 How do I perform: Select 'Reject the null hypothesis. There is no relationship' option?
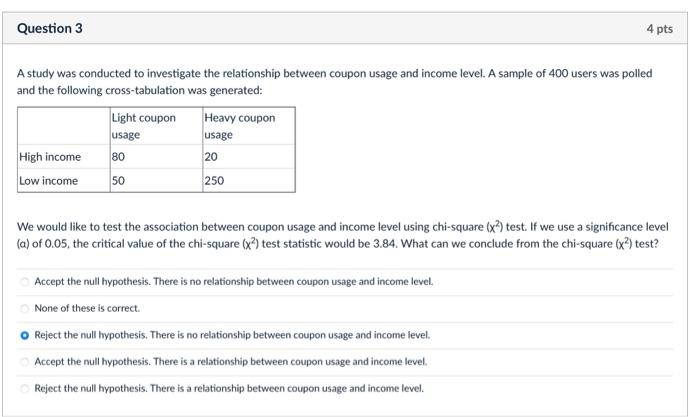25,335
